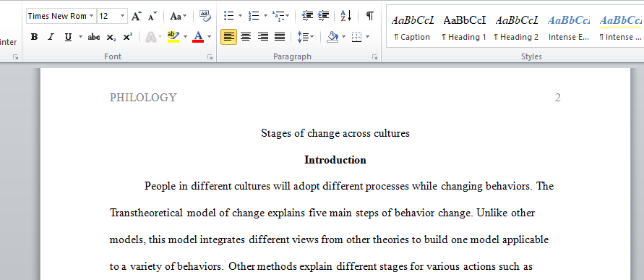
Task: Open underline style dropdown arrow
Action: (x=80, y=37)
